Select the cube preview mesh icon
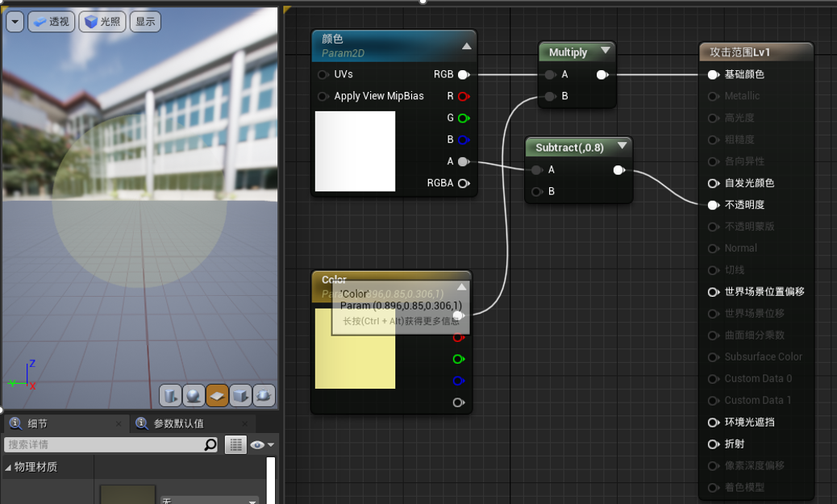This screenshot has height=504, width=837. (240, 395)
